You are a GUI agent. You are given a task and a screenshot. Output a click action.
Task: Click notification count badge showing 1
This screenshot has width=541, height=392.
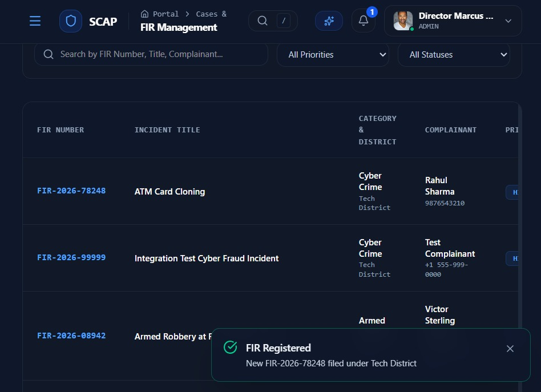(x=372, y=12)
